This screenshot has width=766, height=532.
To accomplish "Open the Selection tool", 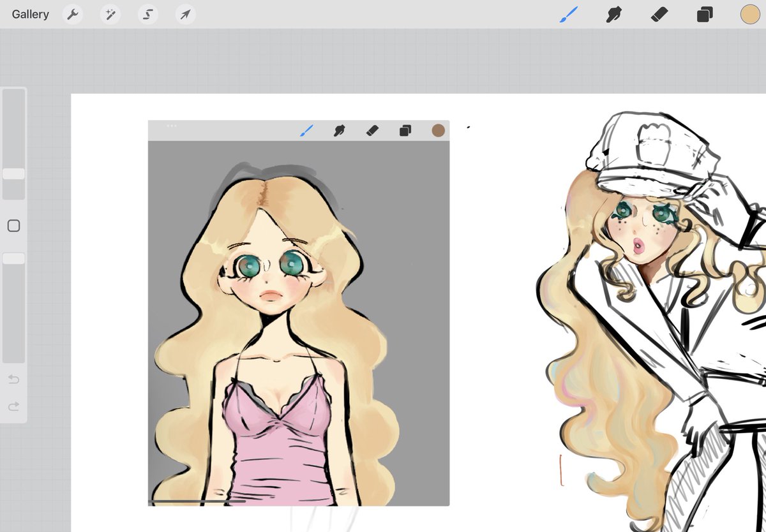I will pos(148,14).
